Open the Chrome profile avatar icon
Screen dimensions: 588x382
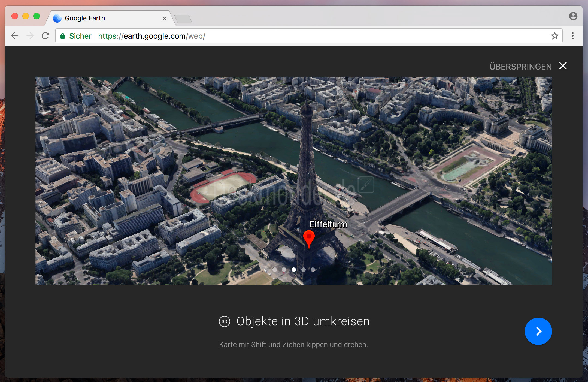[x=573, y=16]
